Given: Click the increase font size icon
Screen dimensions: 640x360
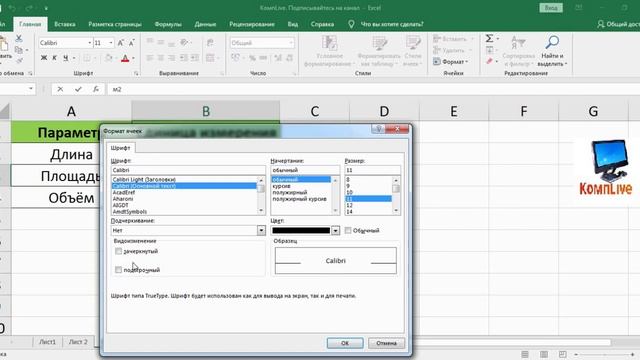Looking at the screenshot, I should pos(121,43).
